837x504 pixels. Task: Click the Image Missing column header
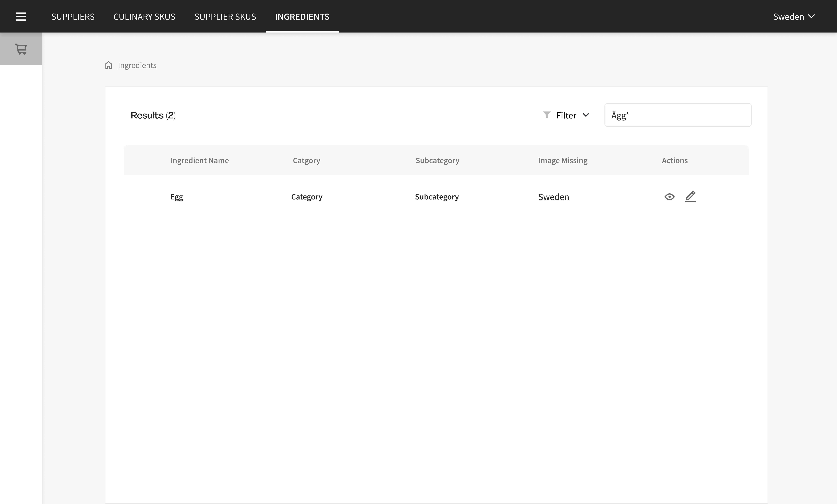pos(563,161)
